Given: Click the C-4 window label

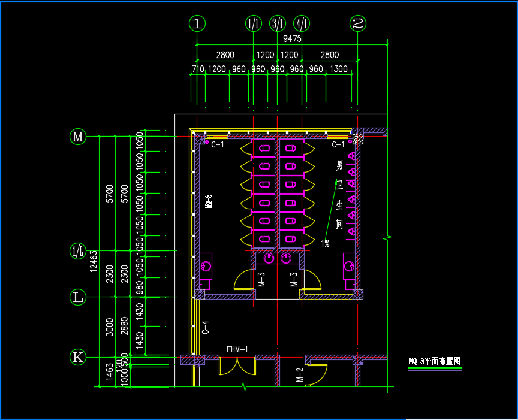Looking at the screenshot, I should tap(205, 327).
